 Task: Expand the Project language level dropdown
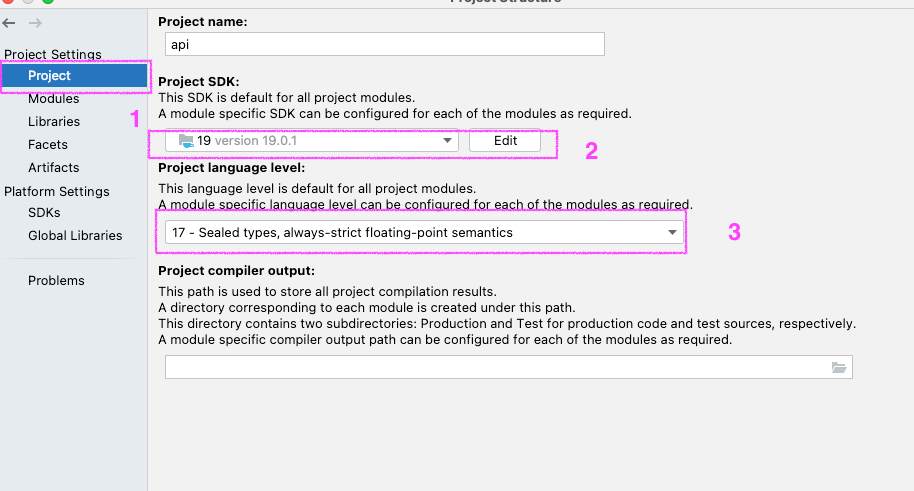[672, 233]
